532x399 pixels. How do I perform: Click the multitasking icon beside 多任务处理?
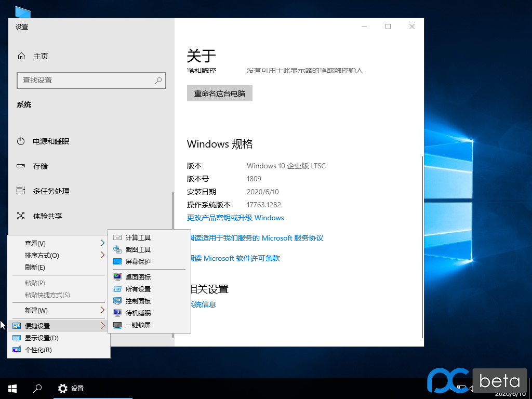tap(21, 191)
